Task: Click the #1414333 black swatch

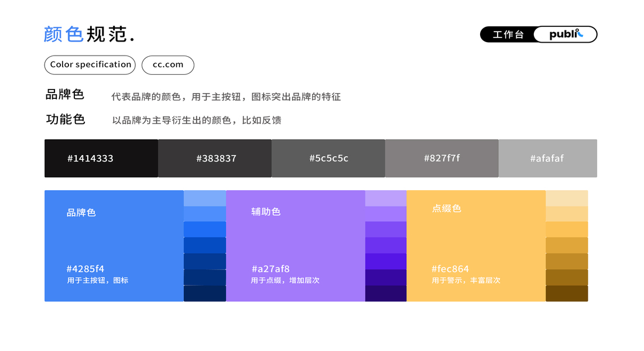Action: pyautogui.click(x=101, y=159)
